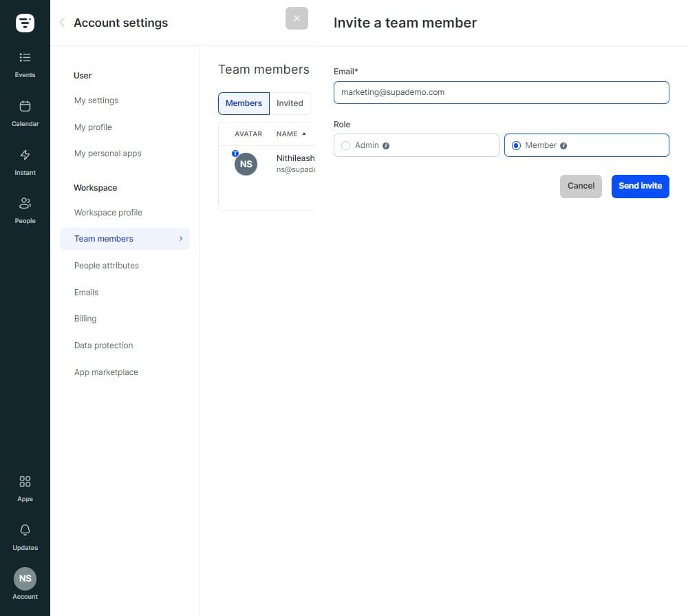Expand the Team members submenu chevron
The image size is (688, 616).
click(181, 238)
